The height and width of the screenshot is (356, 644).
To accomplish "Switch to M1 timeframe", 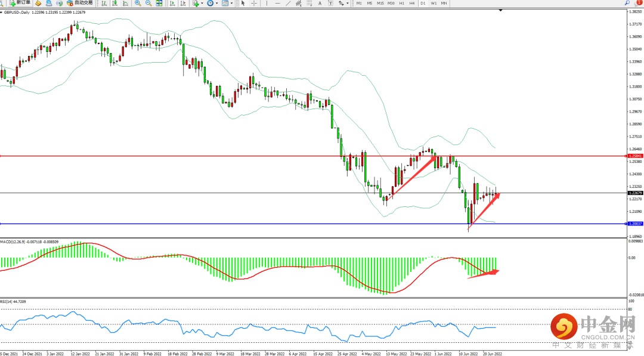I will coord(359,3).
